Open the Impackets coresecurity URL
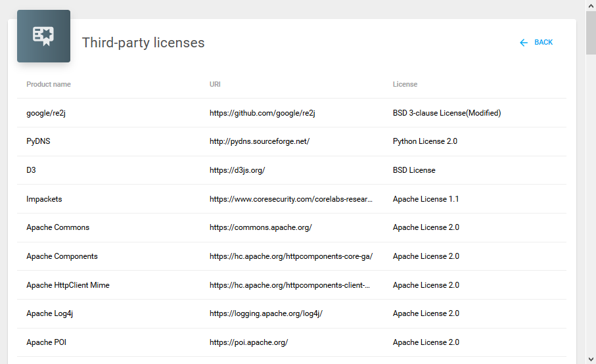 (290, 199)
